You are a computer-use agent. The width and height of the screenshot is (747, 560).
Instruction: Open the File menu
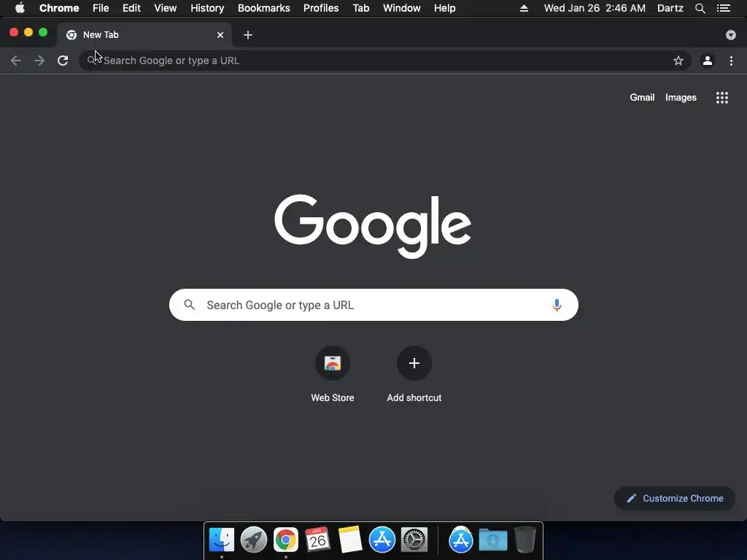tap(101, 8)
